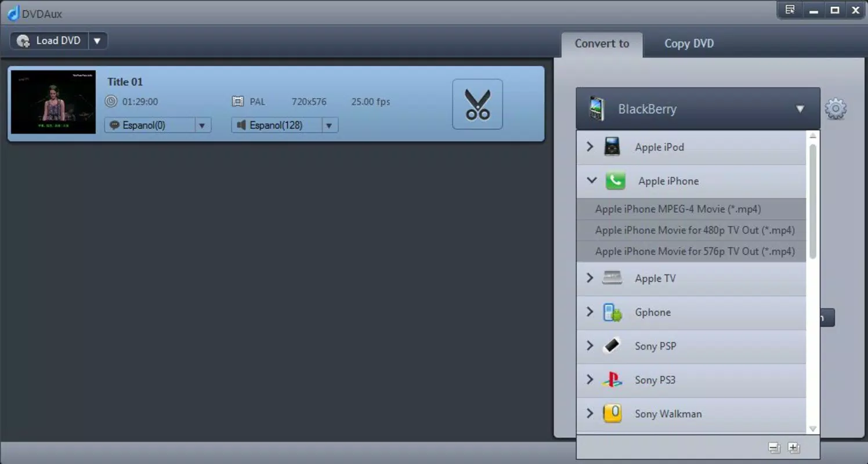This screenshot has width=868, height=464.
Task: Expand the Gphone group chevron
Action: click(x=590, y=312)
